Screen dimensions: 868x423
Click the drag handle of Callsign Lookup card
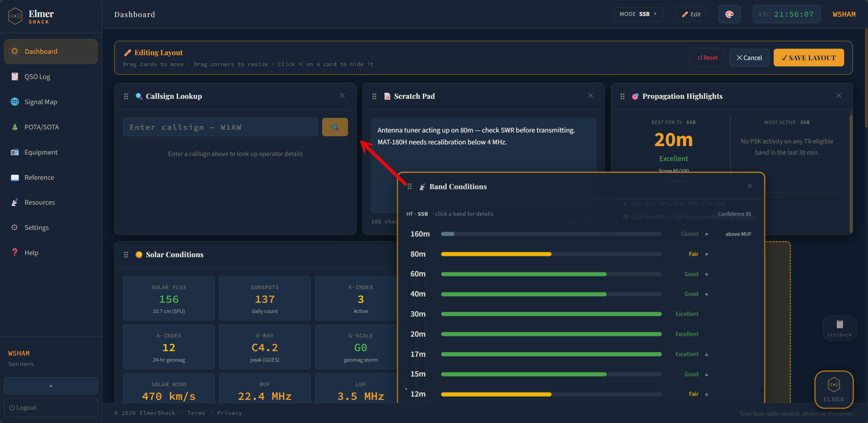click(x=126, y=96)
